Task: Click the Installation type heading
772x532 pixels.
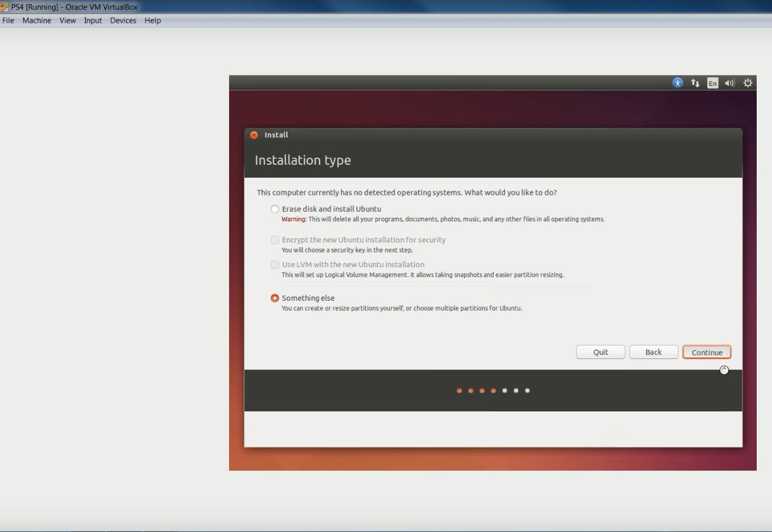Action: tap(303, 160)
